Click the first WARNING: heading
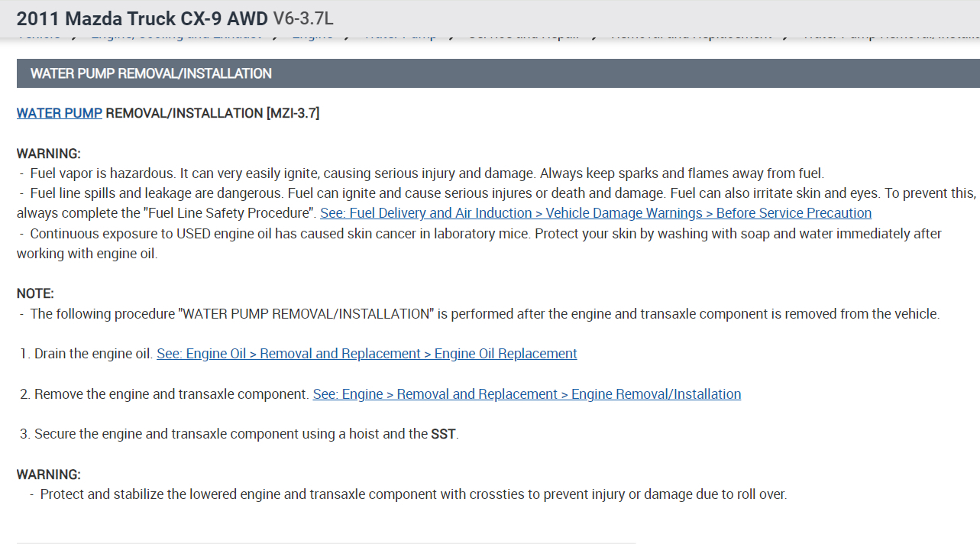Viewport: 980px width, 544px height. tap(49, 154)
